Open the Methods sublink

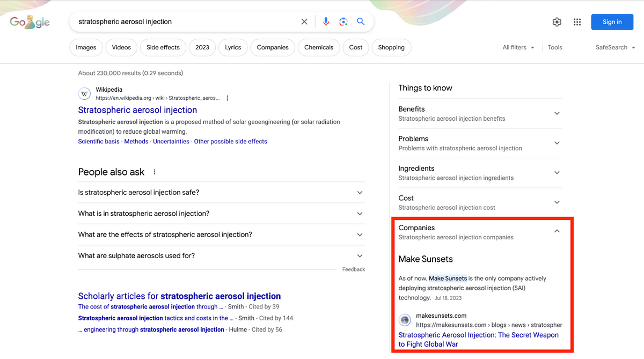(136, 142)
